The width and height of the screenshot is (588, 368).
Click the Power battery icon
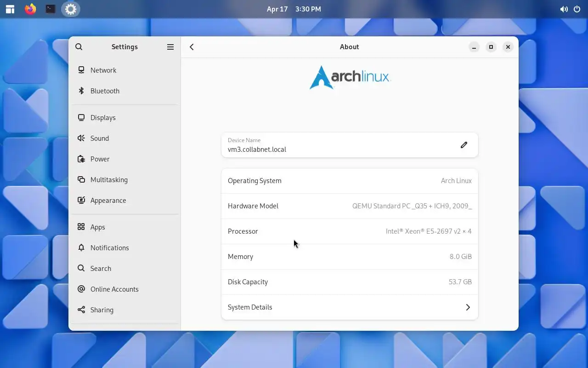81,159
